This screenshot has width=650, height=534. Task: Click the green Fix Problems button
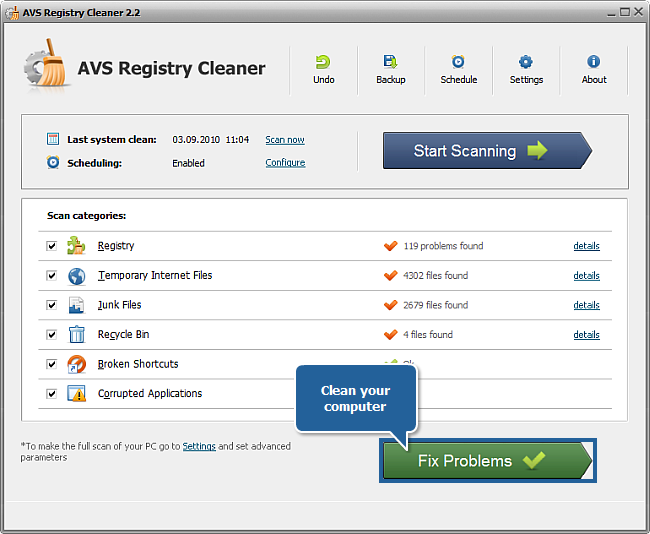pyautogui.click(x=486, y=461)
